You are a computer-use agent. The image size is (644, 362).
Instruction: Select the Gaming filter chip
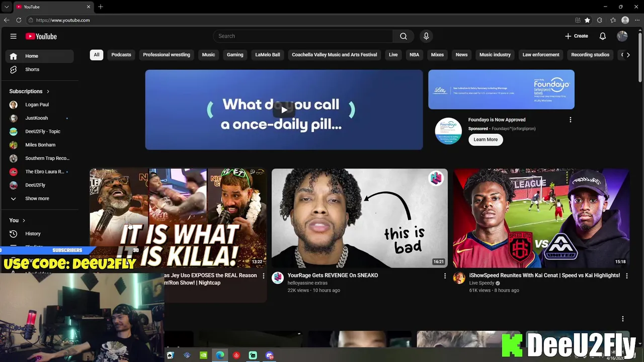pos(235,55)
